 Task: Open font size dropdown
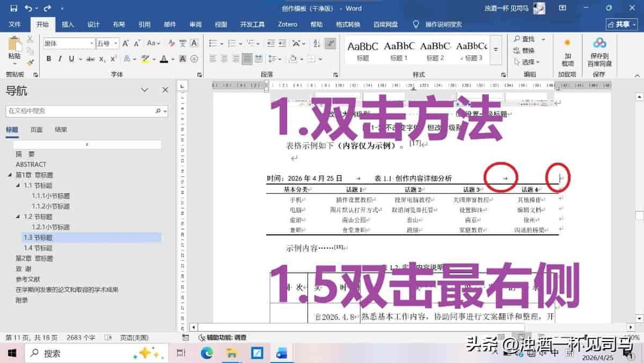coord(116,43)
